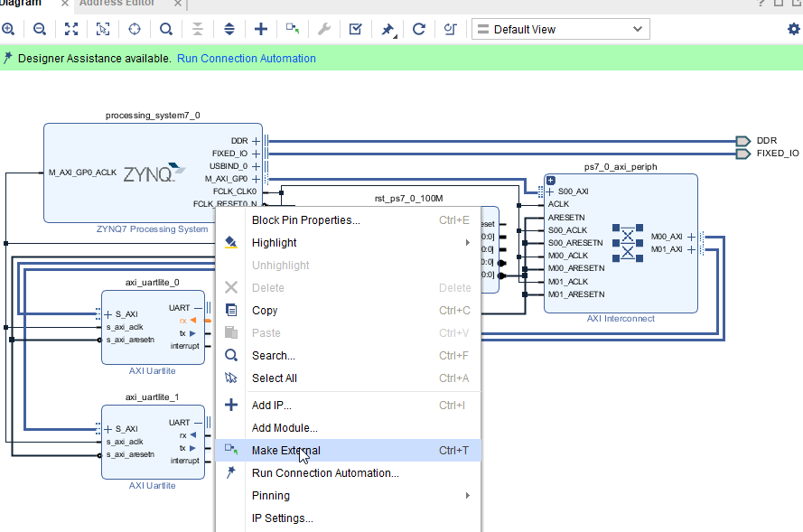Select Block Pin Properties menu entry
The image size is (803, 532).
click(305, 220)
